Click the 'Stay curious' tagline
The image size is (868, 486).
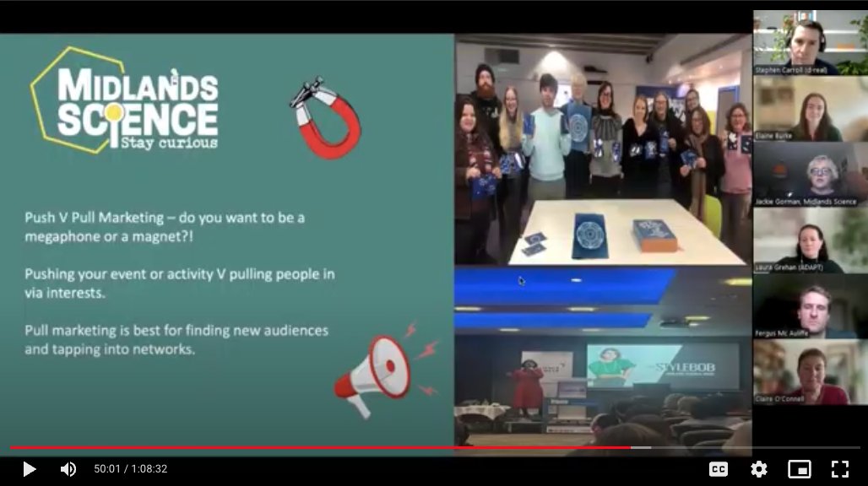[169, 143]
